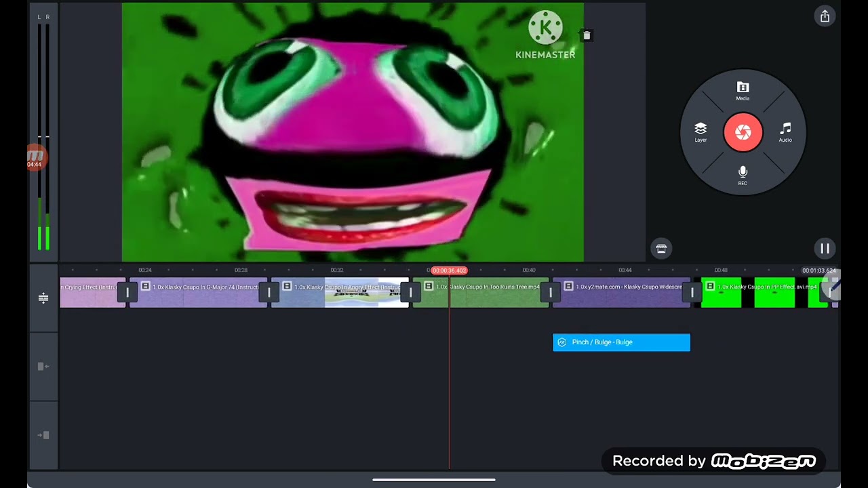Open transition between Too Ruins Tree and y2mate clip

(551, 293)
